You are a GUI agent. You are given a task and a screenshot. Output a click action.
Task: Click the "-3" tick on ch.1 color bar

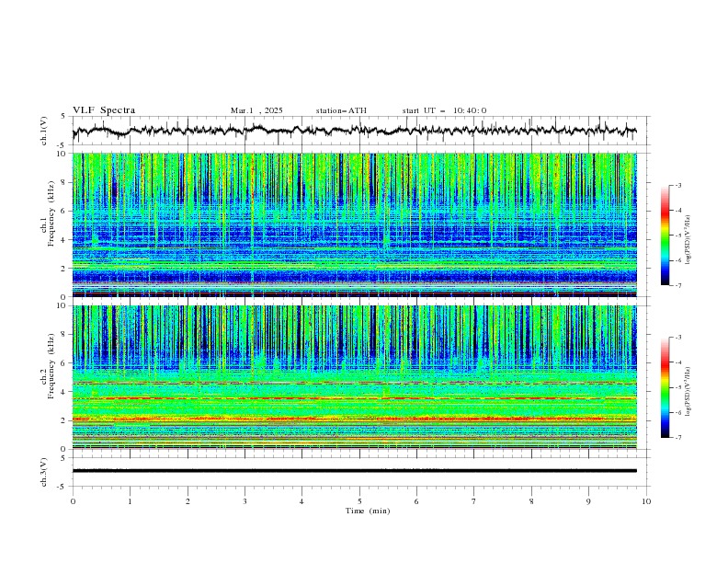point(678,185)
